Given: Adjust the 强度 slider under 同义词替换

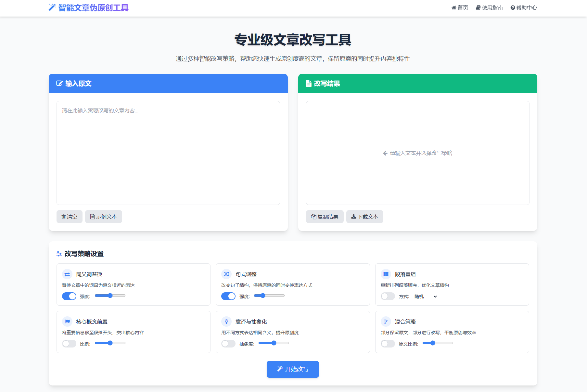Looking at the screenshot, I should [x=110, y=296].
